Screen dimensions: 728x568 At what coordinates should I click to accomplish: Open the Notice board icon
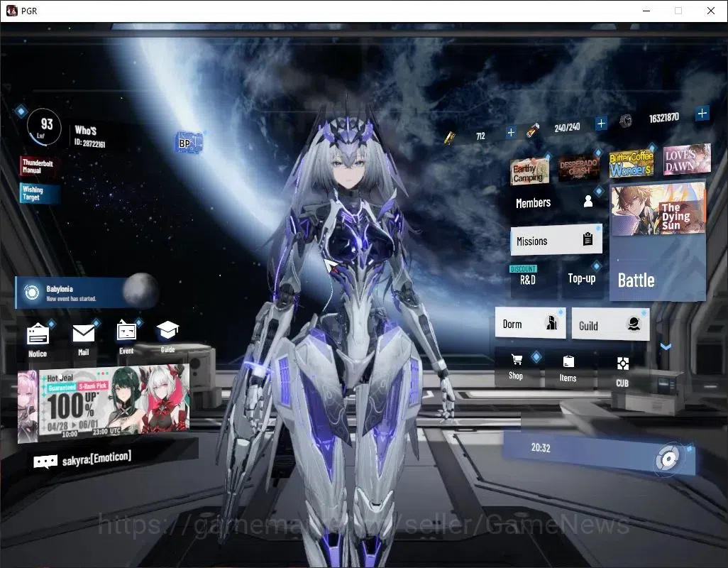tap(38, 334)
